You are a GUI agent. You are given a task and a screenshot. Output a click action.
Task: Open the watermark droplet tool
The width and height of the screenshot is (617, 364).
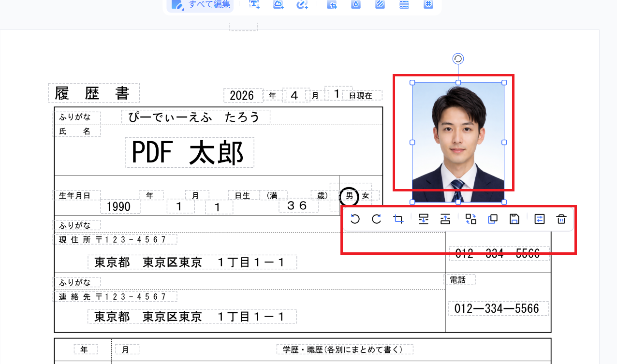coord(356,4)
